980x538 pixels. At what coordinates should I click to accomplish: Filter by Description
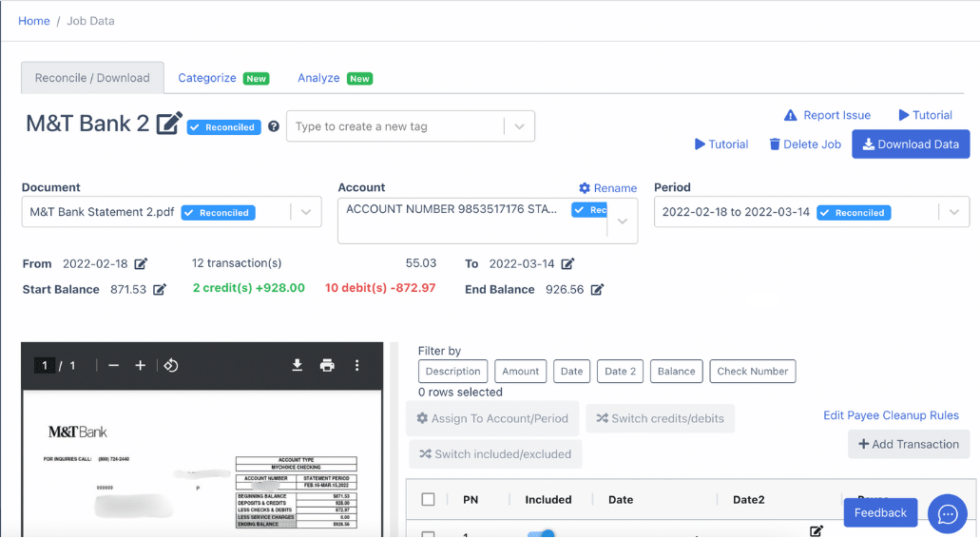click(x=453, y=371)
